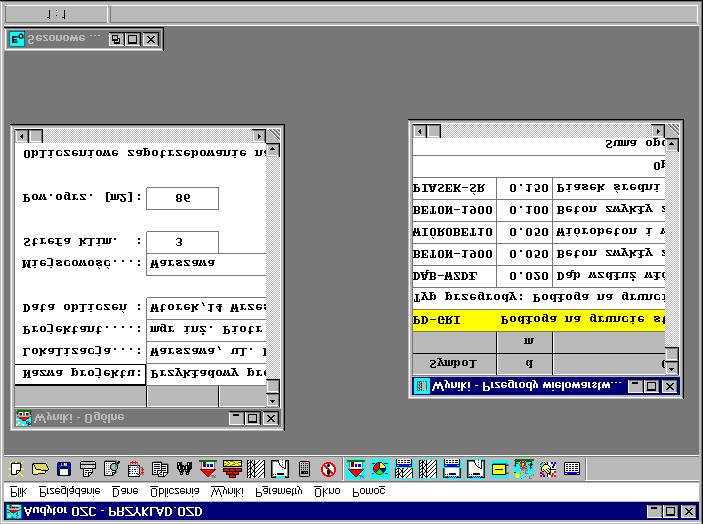Click the 0.020 thickness cell
Screen dimensions: 703x524
point(525,276)
